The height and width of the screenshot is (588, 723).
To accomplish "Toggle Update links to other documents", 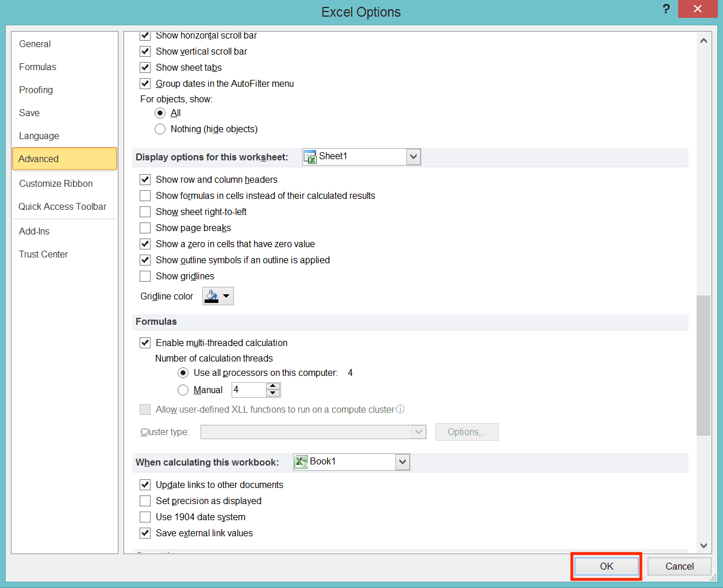I will point(145,485).
